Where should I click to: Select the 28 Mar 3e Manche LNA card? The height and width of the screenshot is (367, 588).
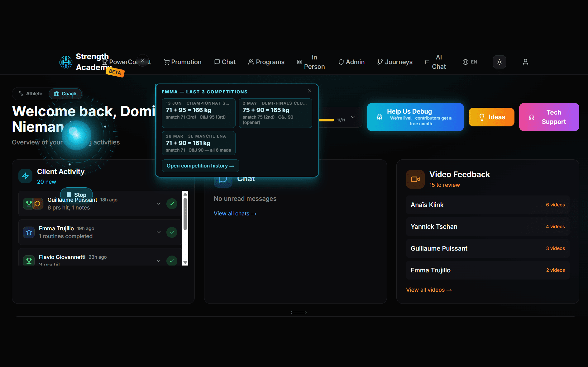point(198,143)
